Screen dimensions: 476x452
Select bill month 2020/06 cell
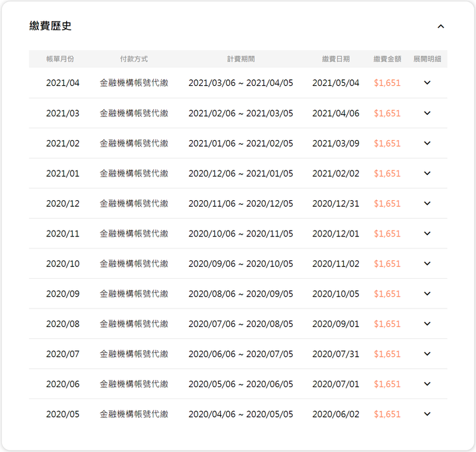pyautogui.click(x=63, y=384)
